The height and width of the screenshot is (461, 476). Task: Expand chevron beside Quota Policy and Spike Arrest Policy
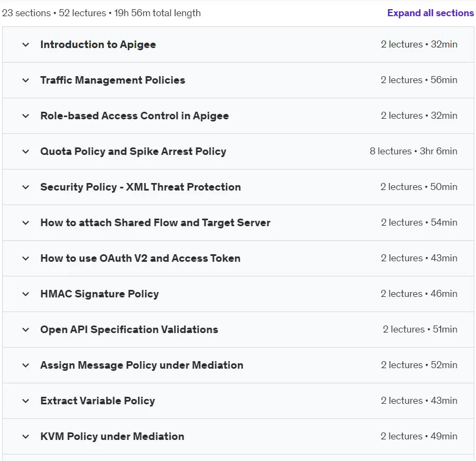click(x=26, y=151)
